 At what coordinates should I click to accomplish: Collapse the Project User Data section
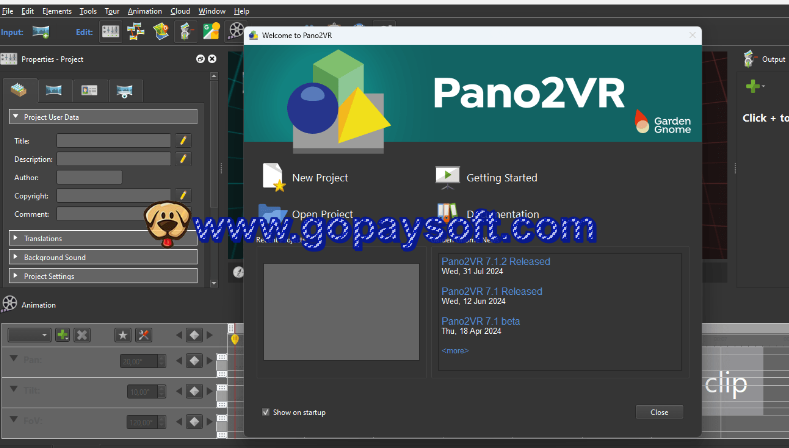[x=16, y=117]
